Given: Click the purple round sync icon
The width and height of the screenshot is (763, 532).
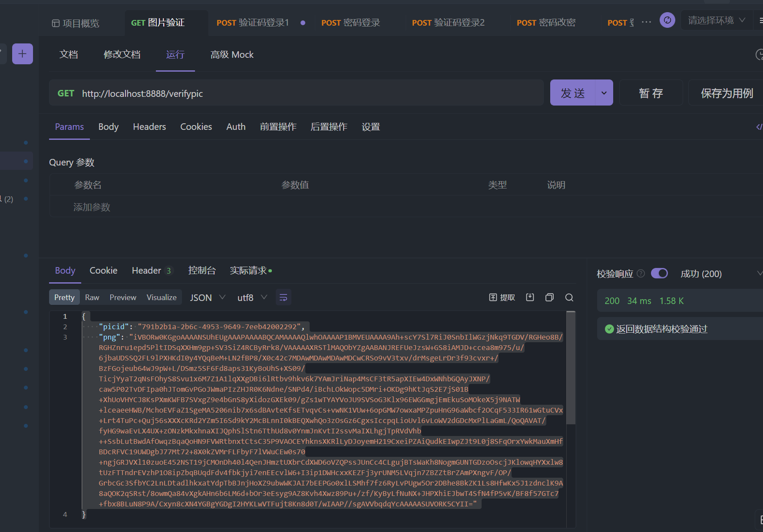Looking at the screenshot, I should coord(667,20).
